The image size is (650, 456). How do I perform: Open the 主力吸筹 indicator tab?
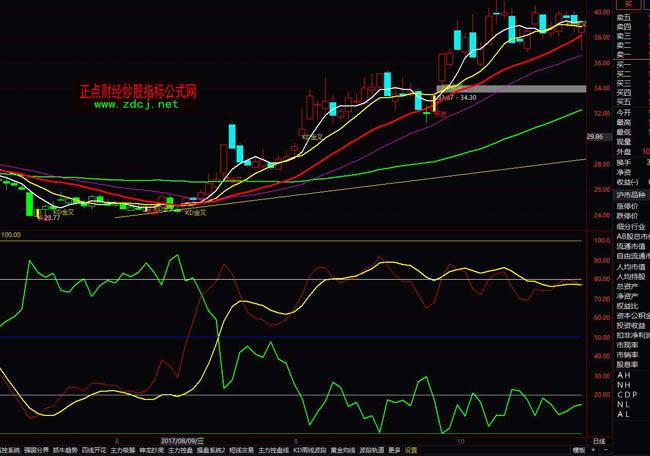click(x=124, y=450)
